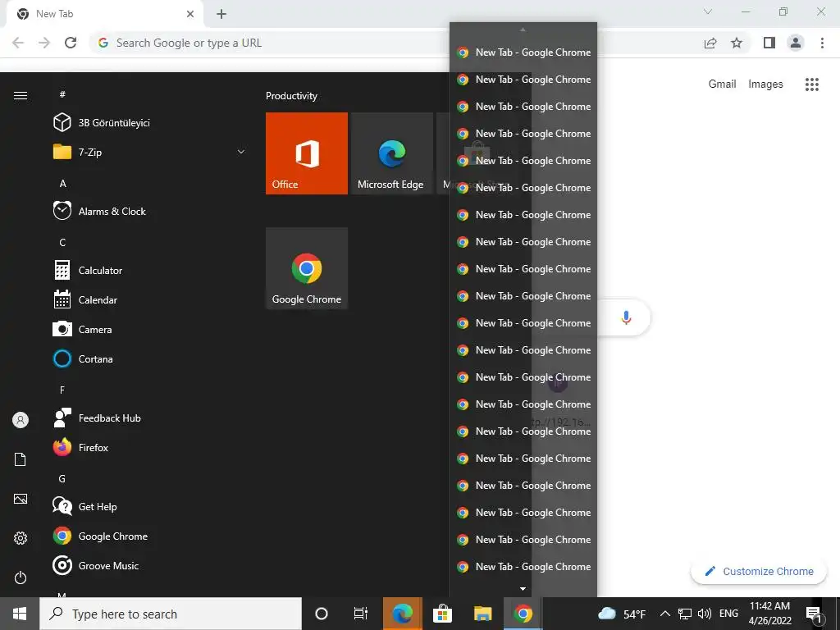Open Chrome three-dot menu
The height and width of the screenshot is (630, 840).
point(822,43)
